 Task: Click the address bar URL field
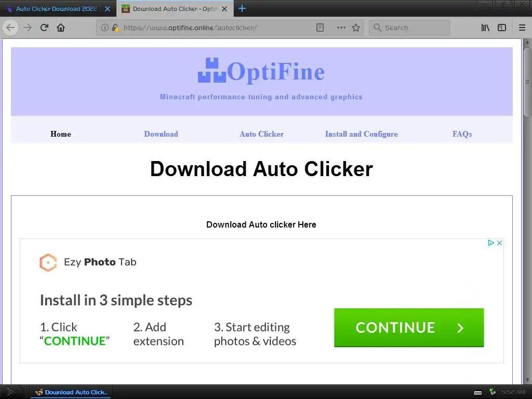pos(217,28)
